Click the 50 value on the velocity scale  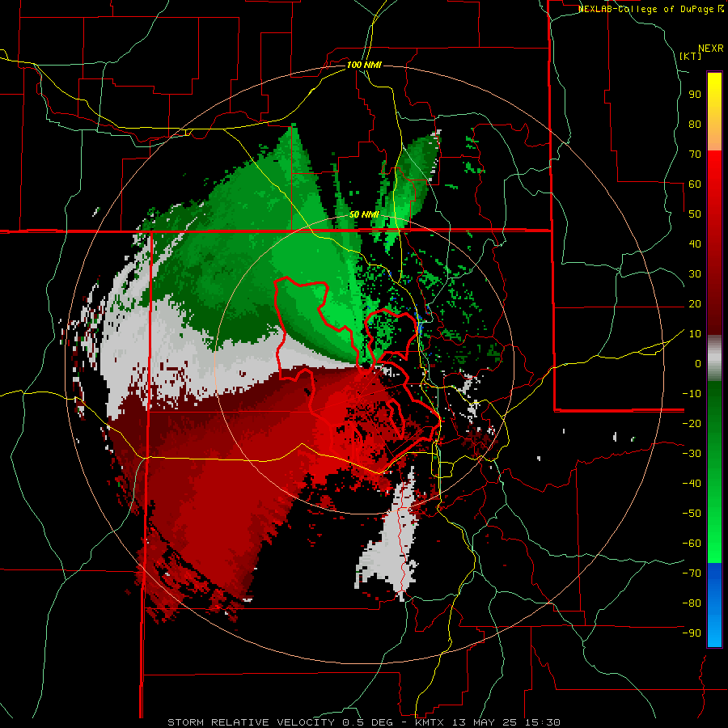coord(695,214)
